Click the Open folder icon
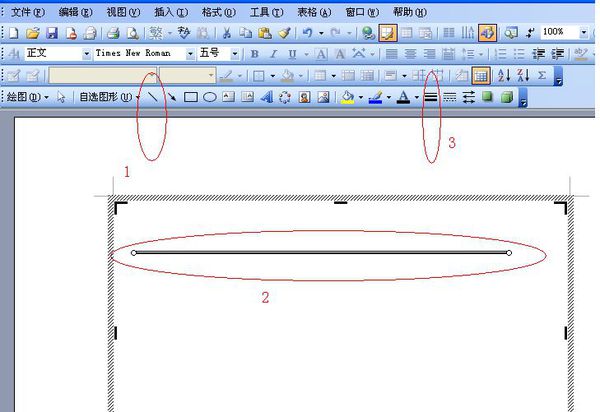 [x=33, y=33]
